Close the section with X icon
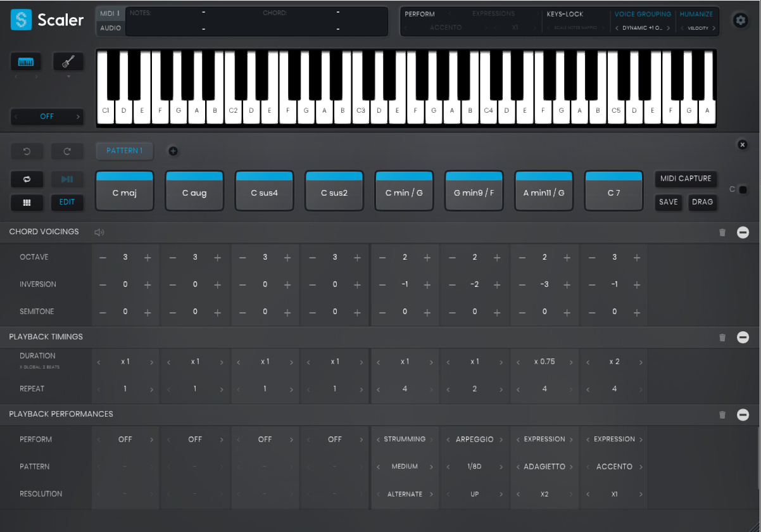Image resolution: width=761 pixels, height=532 pixels. click(x=743, y=144)
